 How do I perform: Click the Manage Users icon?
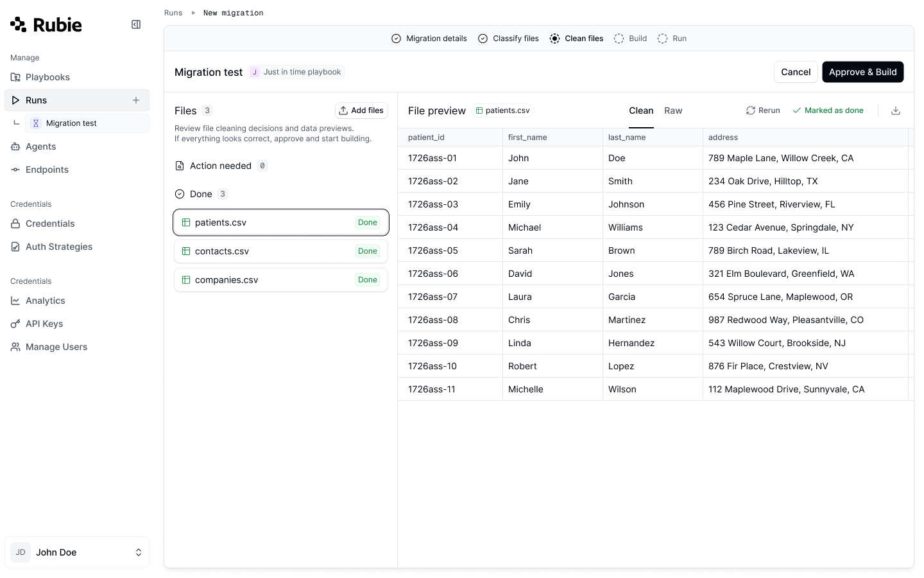click(x=15, y=347)
